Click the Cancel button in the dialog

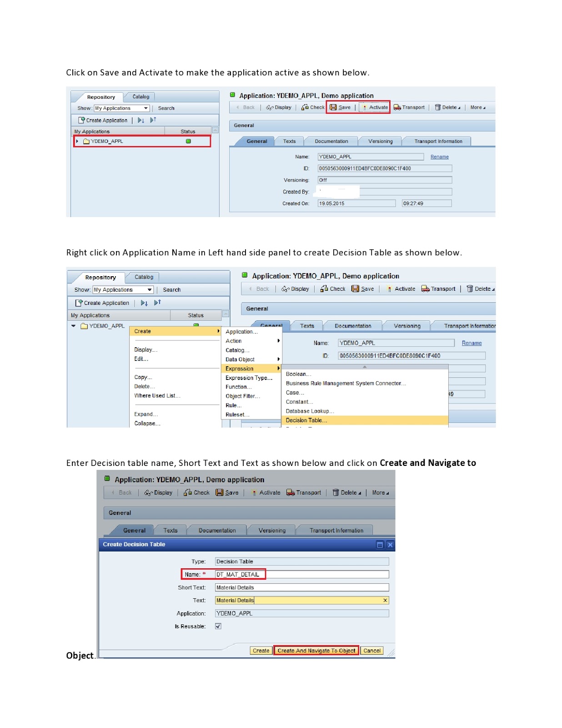click(x=372, y=651)
